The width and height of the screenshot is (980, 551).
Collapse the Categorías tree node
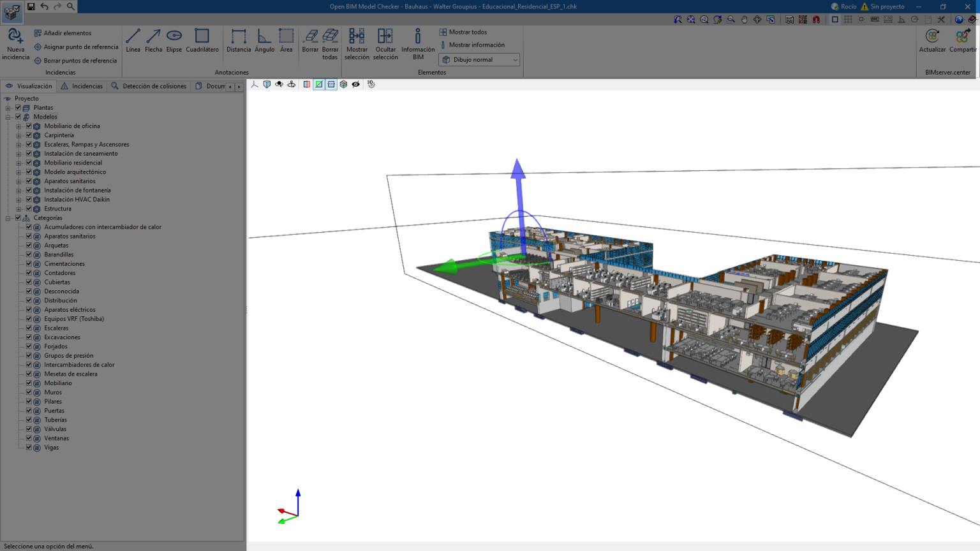tap(8, 218)
